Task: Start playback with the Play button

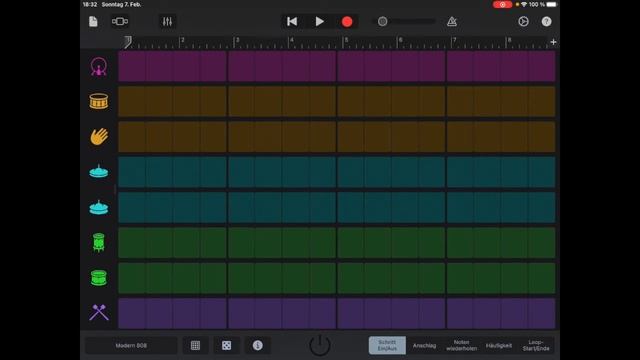Action: [320, 21]
